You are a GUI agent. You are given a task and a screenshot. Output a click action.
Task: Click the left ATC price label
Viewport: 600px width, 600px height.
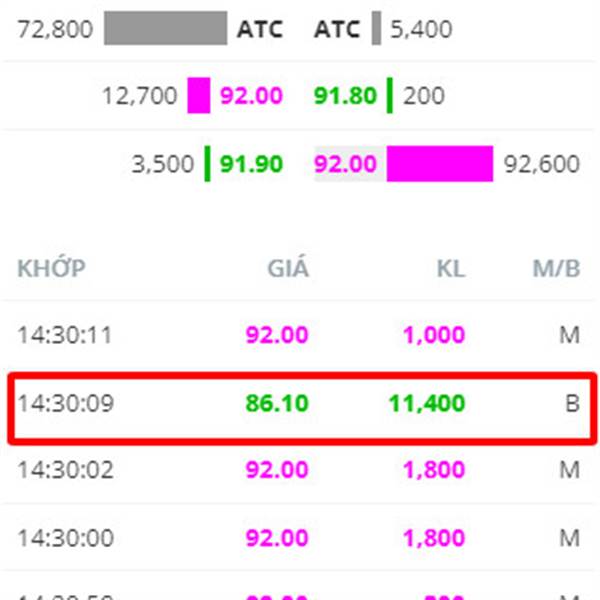click(x=260, y=29)
